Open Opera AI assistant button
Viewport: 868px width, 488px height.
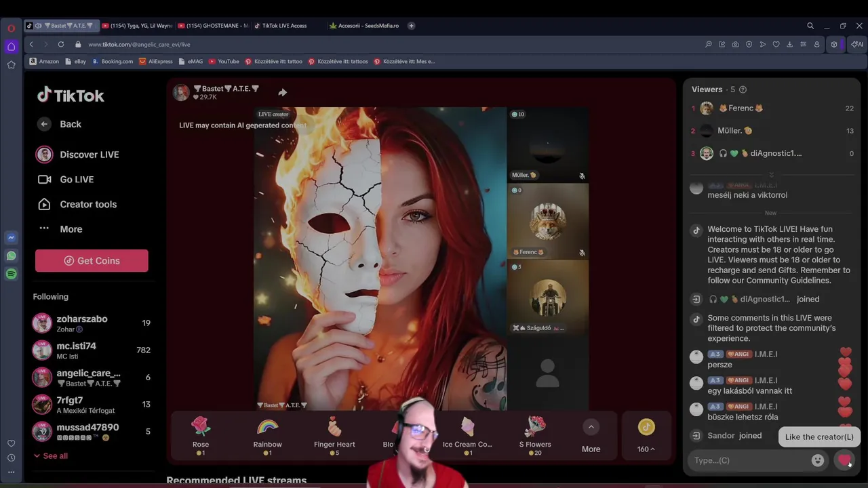[x=858, y=45]
